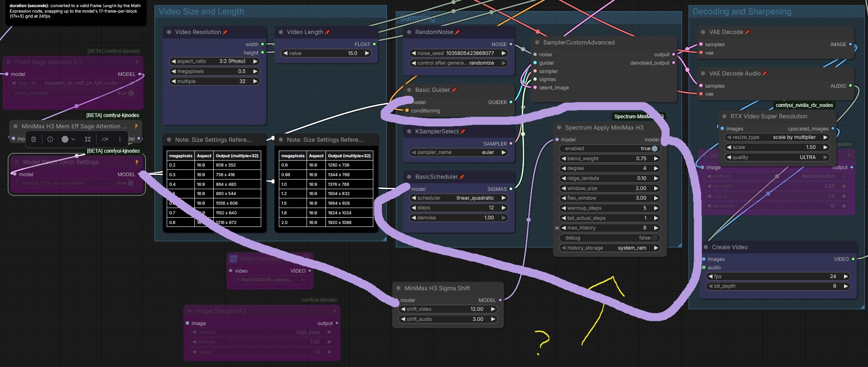Bypass node with curved-arrow toolbar icon
Image resolution: width=868 pixels, height=367 pixels.
[105, 139]
